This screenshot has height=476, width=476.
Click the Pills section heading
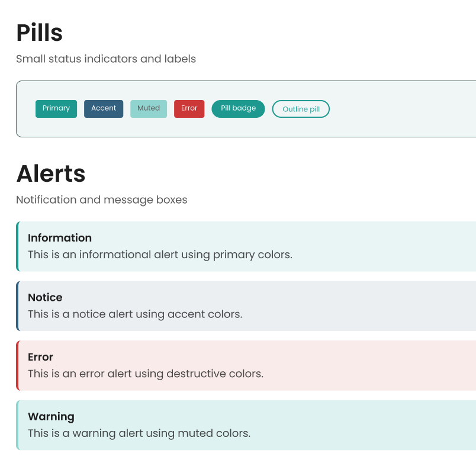tap(39, 33)
